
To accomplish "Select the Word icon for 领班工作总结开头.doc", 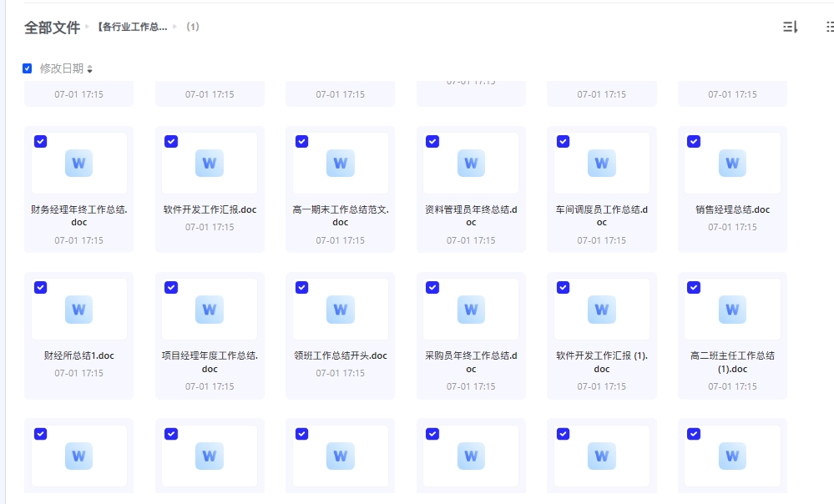I will (x=341, y=310).
